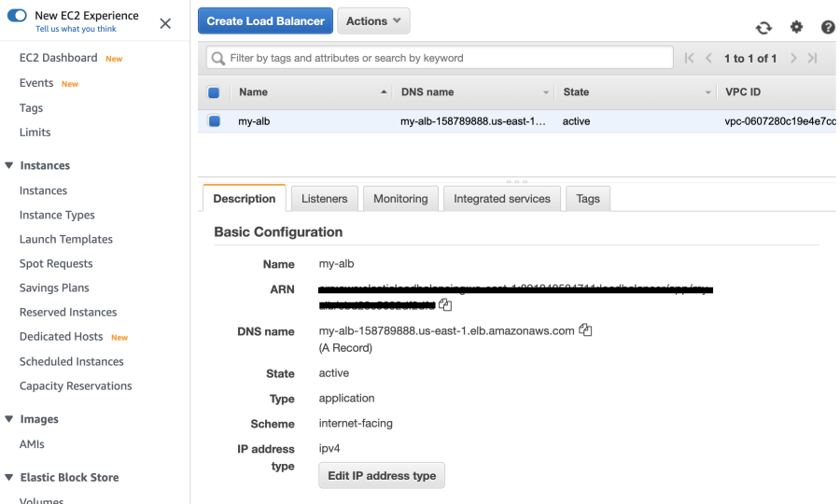This screenshot has height=504, width=840.
Task: Click the truncated DNS name table cell
Action: tap(473, 121)
